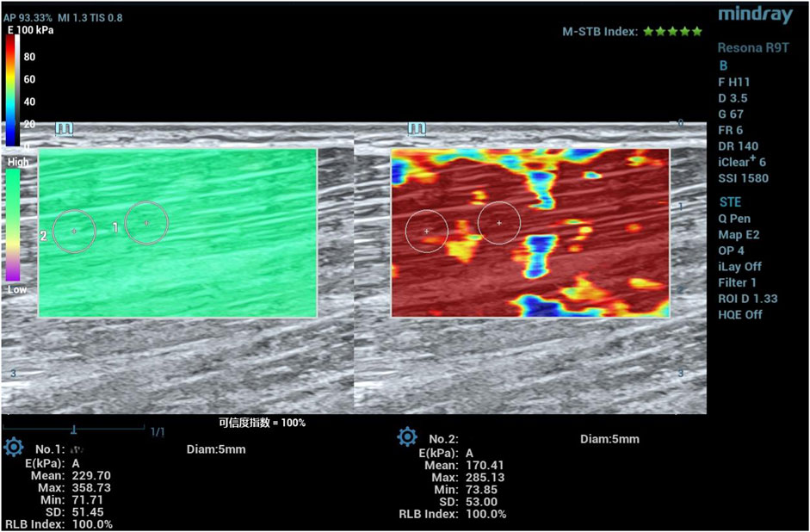Click the gear icon beside No.1 measurement
The image size is (810, 532).
click(14, 447)
